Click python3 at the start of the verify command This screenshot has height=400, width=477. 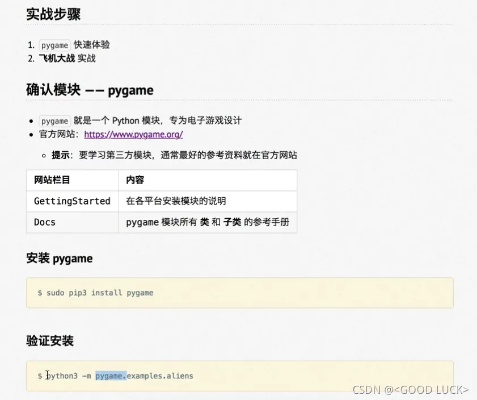click(62, 376)
